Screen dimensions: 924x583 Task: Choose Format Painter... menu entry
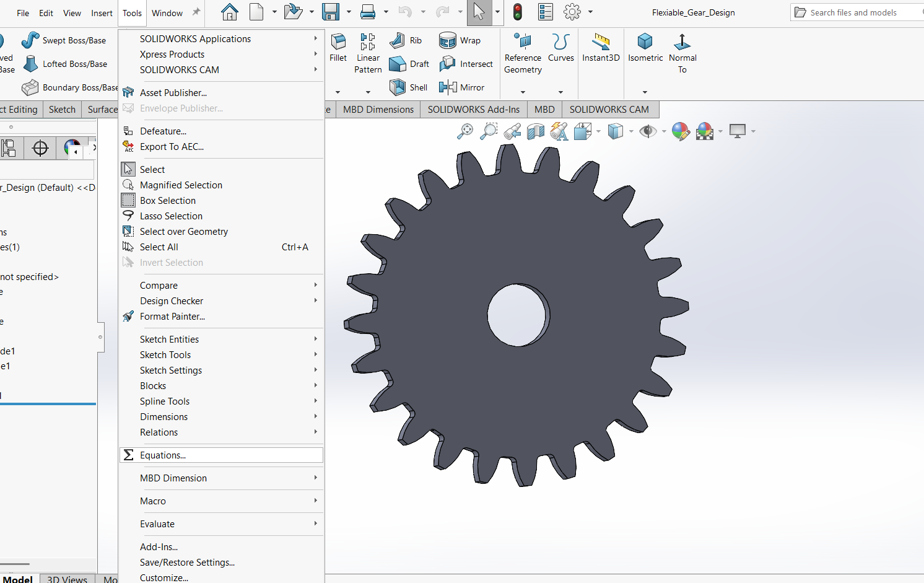(222, 316)
